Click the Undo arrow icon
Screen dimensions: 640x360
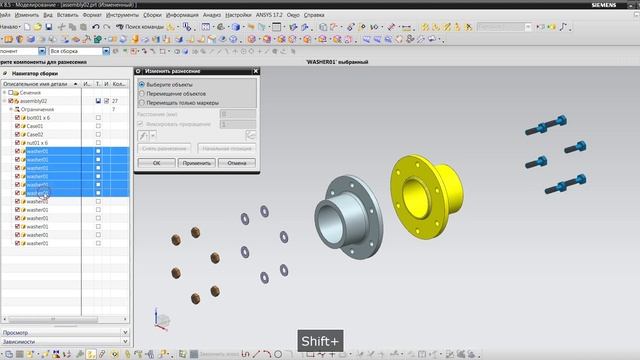click(x=96, y=27)
